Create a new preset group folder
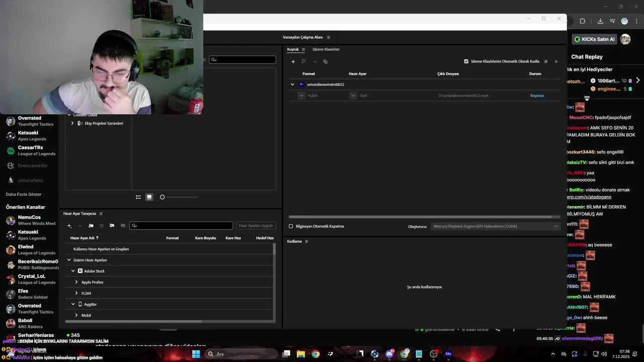 (91, 226)
